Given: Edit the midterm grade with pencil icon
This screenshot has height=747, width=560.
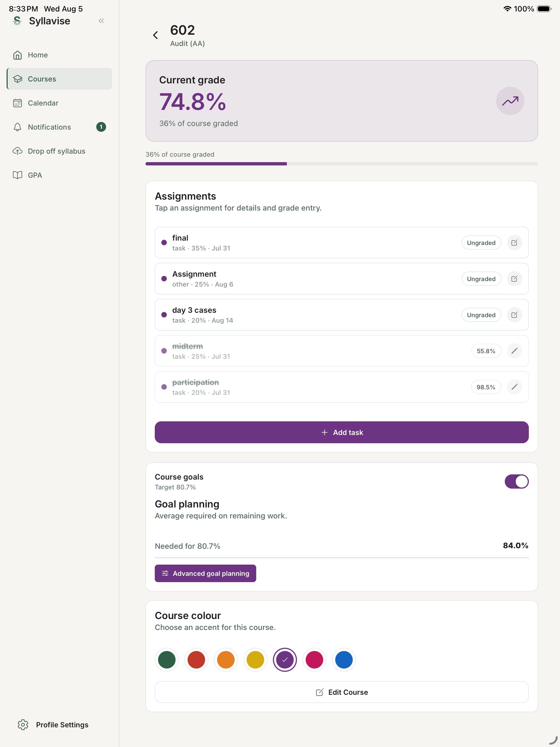Looking at the screenshot, I should pyautogui.click(x=514, y=351).
